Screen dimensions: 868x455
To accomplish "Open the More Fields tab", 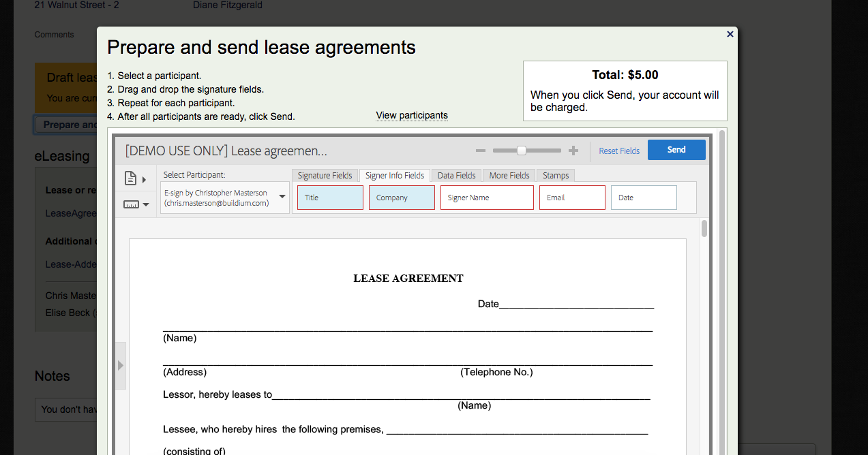I will (509, 176).
